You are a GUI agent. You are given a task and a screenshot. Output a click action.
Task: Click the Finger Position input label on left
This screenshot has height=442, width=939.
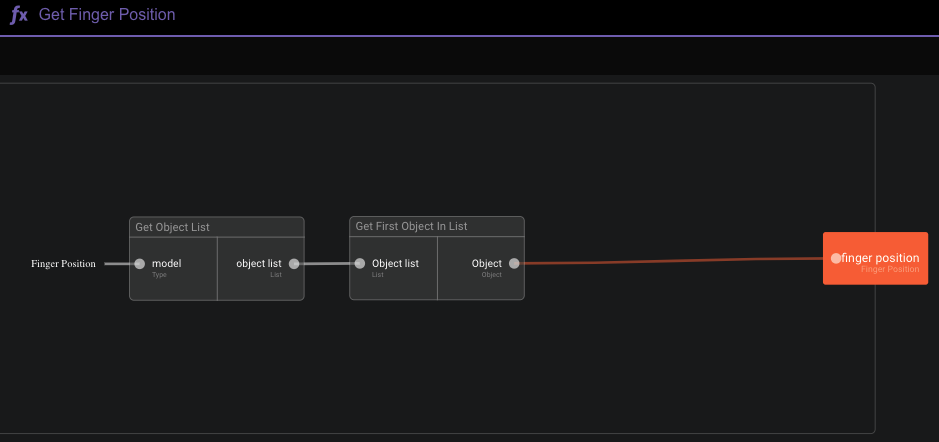(x=63, y=264)
